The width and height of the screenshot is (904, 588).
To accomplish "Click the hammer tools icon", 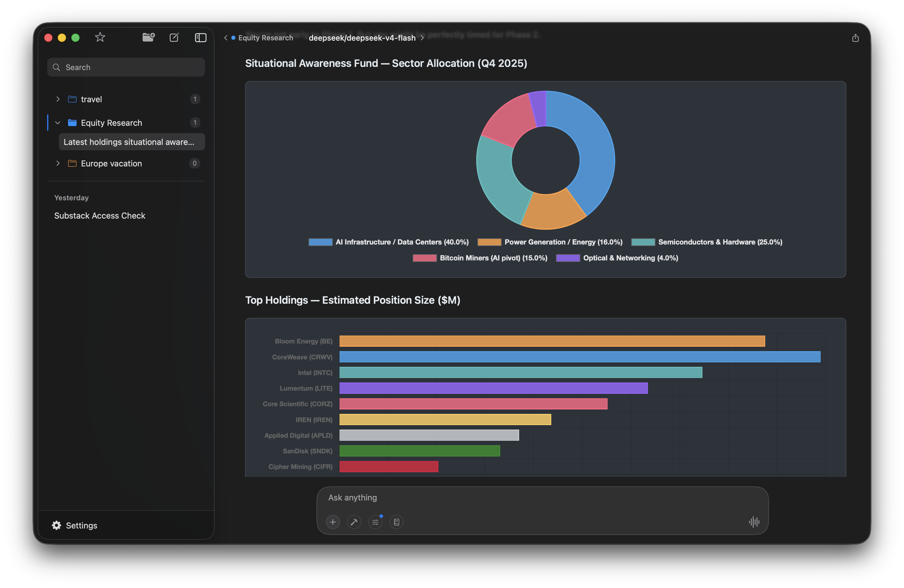I will 354,522.
